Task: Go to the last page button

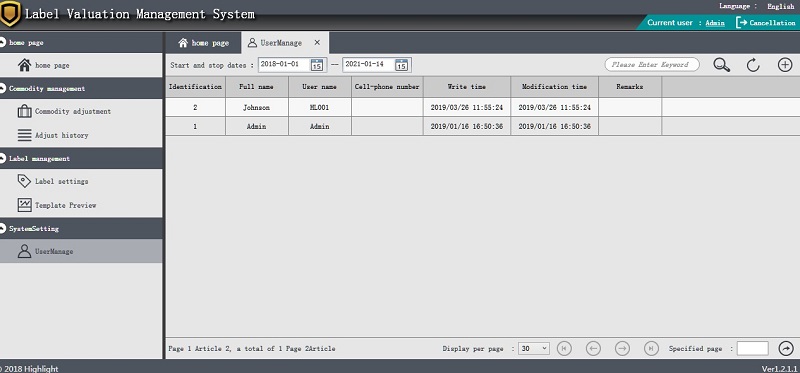Action: 651,349
